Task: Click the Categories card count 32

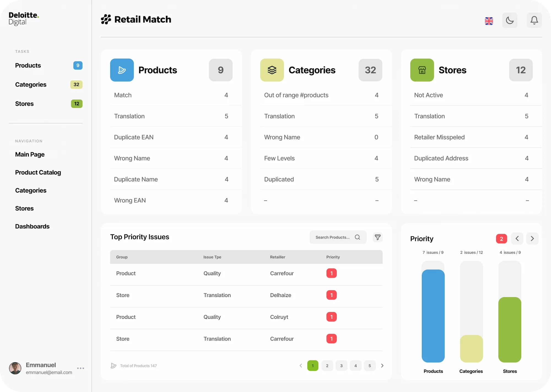Action: 371,70
